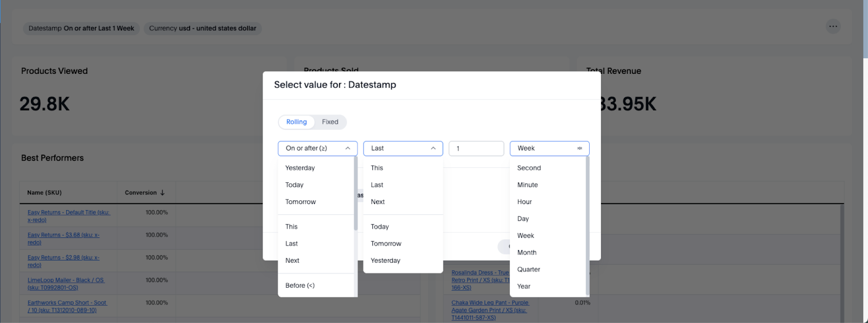Switch to the Rolling date mode
This screenshot has height=323, width=868.
pyautogui.click(x=296, y=122)
